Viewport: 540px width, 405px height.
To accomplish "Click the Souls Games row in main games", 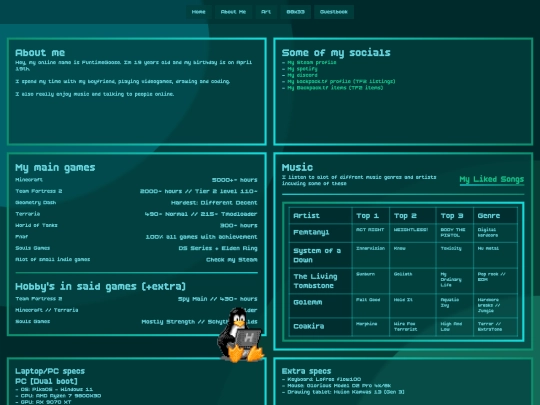I will click(136, 248).
